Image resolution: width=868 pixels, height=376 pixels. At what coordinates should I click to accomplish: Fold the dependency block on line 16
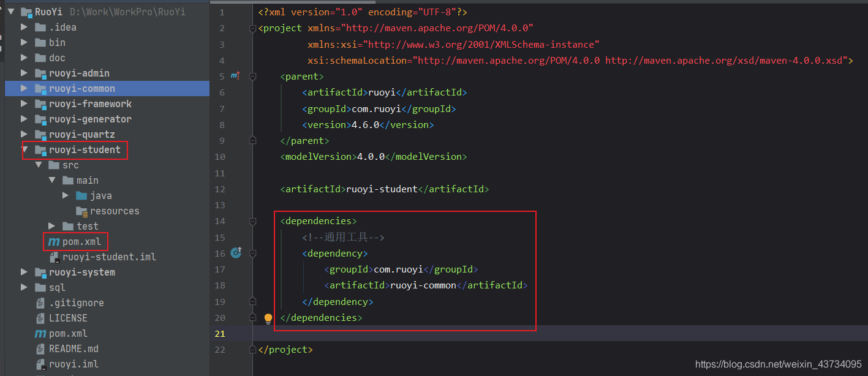(252, 252)
